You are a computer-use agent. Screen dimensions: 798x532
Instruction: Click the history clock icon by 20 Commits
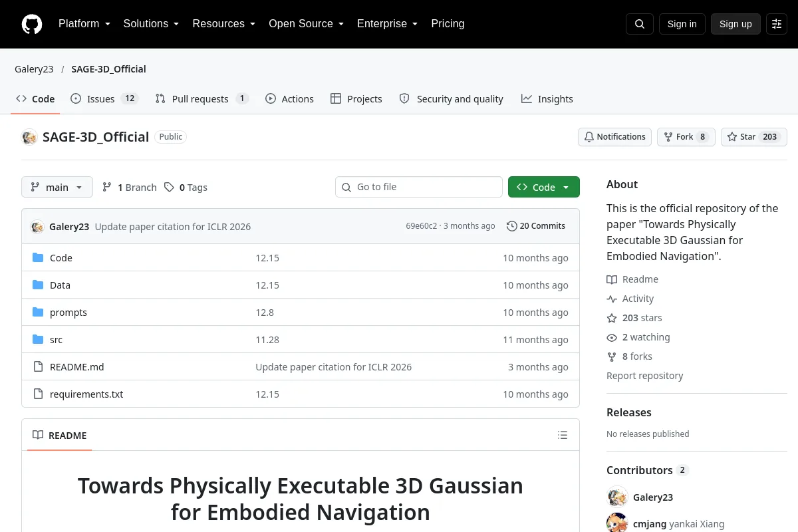pos(511,226)
